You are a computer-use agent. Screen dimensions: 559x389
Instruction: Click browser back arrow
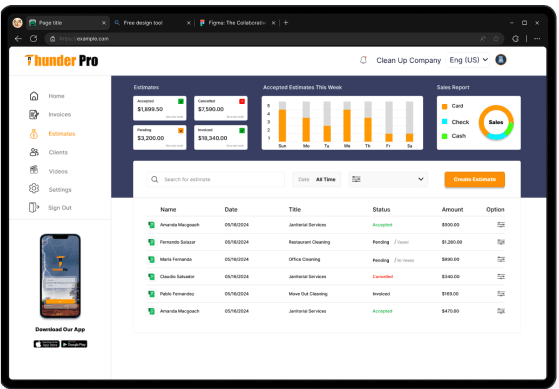18,39
